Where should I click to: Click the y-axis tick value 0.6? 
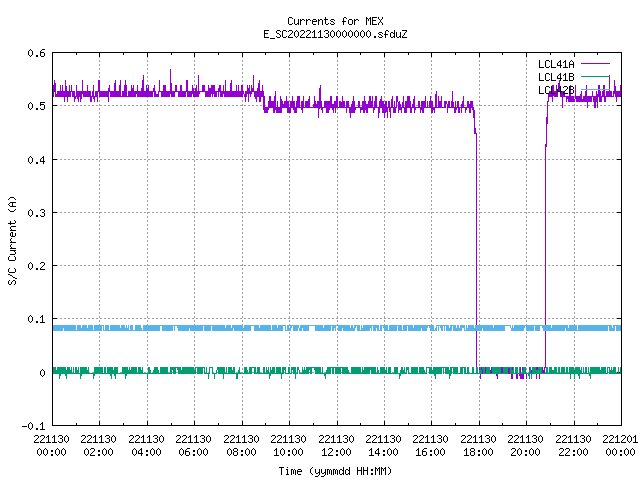coord(36,53)
